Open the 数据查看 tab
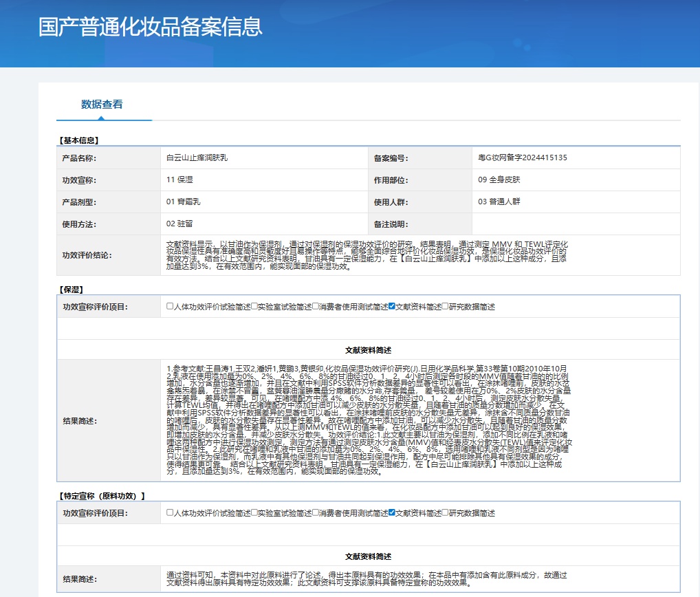Screen dimensions: 700x597 102,105
